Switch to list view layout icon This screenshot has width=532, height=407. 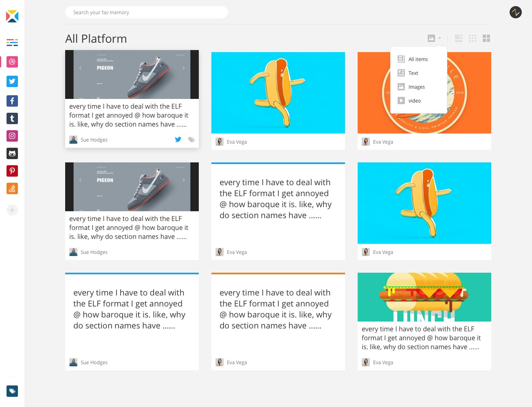[x=459, y=38]
